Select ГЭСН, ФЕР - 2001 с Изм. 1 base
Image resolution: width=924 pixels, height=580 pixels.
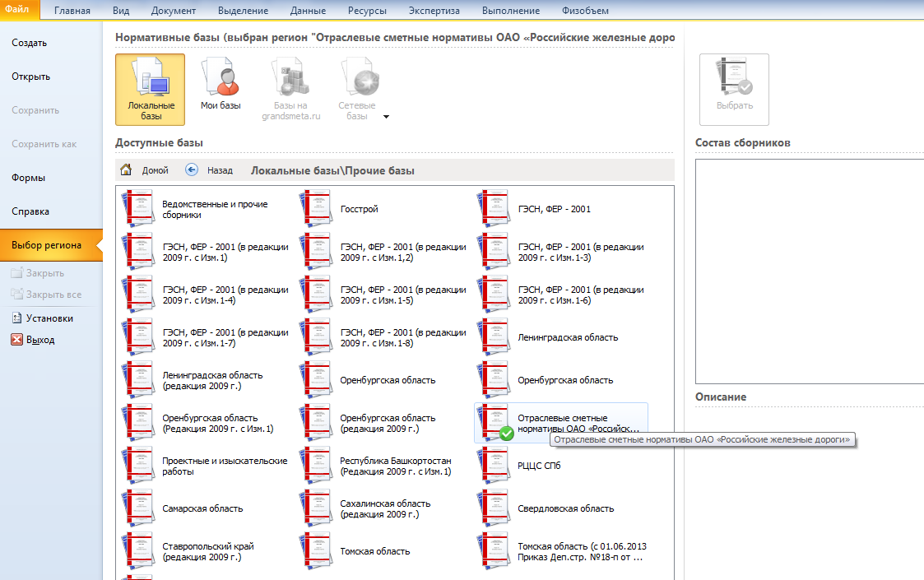pos(207,253)
